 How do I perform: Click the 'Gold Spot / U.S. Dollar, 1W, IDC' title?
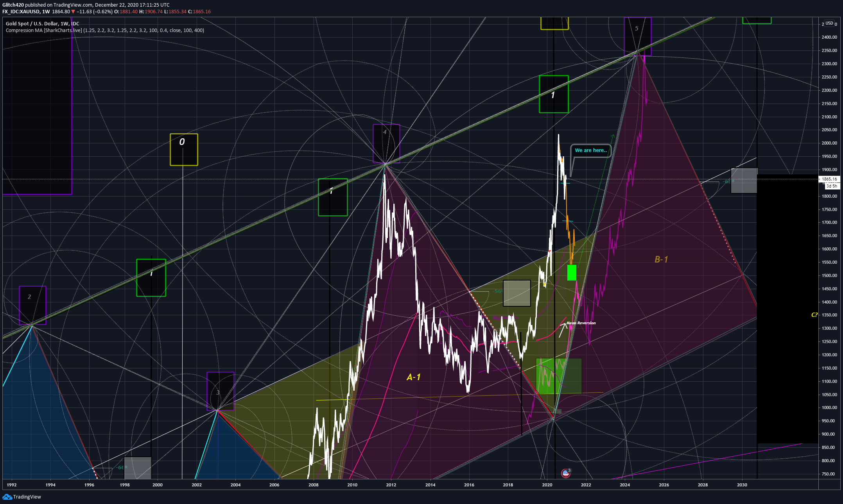coord(42,23)
